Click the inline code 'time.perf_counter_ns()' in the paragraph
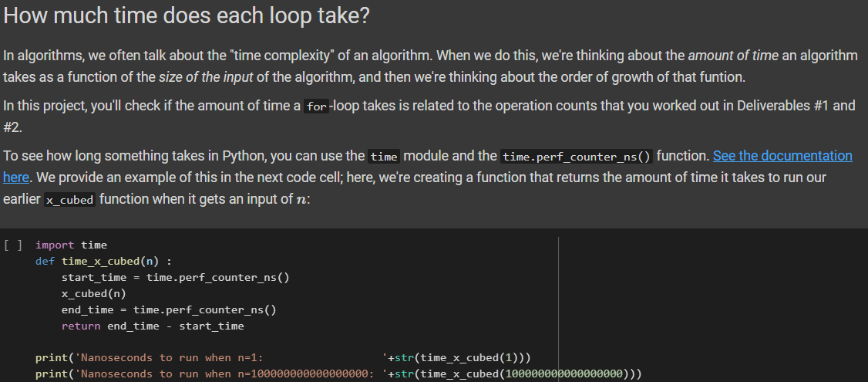868x382 pixels. click(x=577, y=157)
